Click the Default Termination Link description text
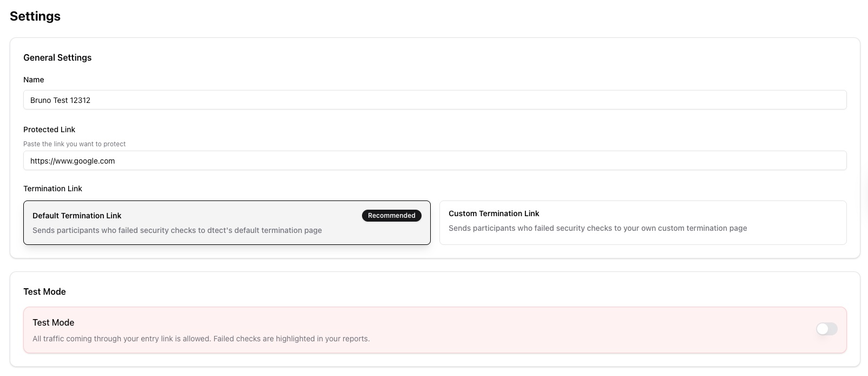868x376 pixels. (x=177, y=230)
